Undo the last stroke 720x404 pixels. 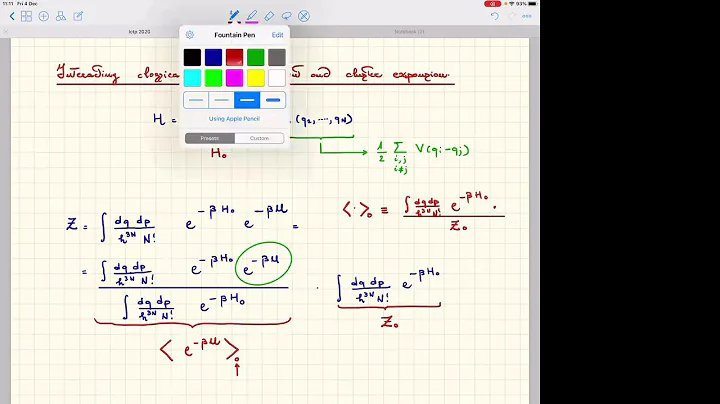(x=495, y=16)
